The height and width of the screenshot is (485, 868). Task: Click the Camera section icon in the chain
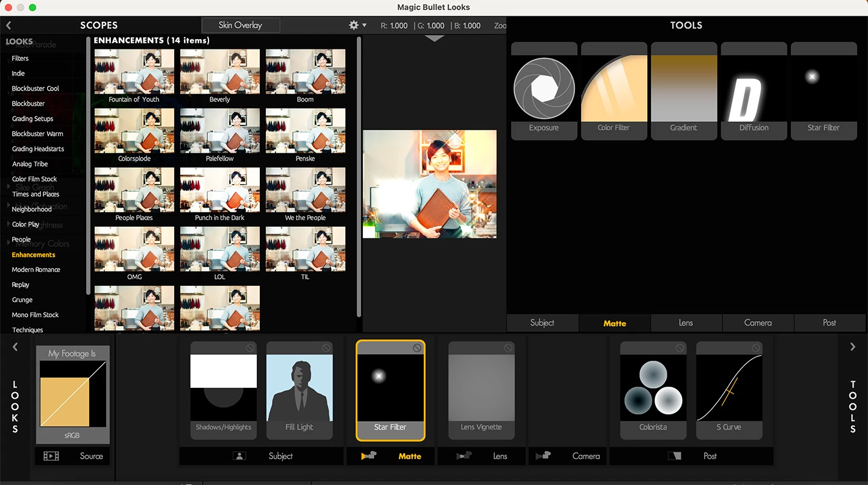543,456
